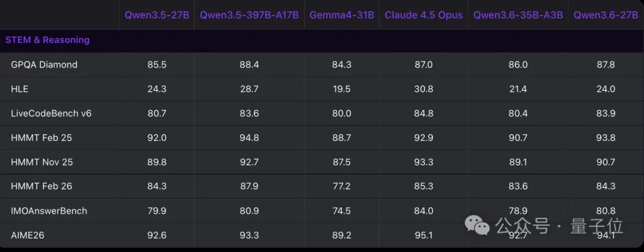Select the LiveCodeBench v6 row label
The height and width of the screenshot is (252, 644).
(x=51, y=113)
